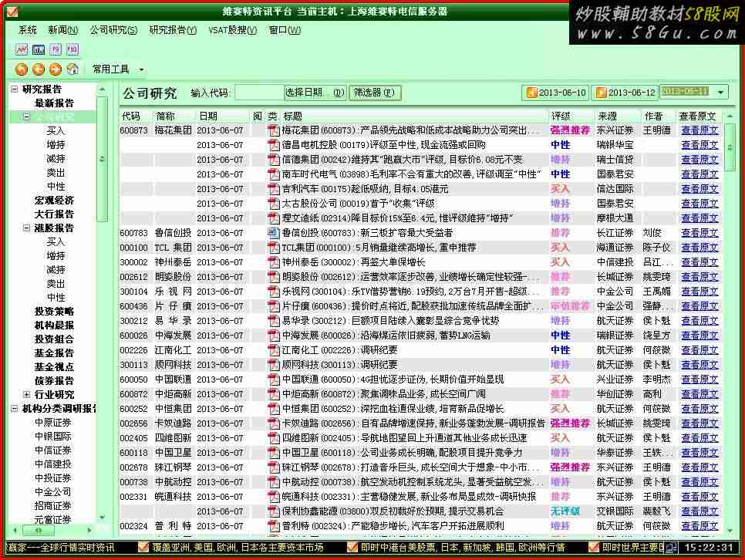This screenshot has width=745, height=560.
Task: Open 查看原文 link for 卡奴迪路
Action: point(699,423)
